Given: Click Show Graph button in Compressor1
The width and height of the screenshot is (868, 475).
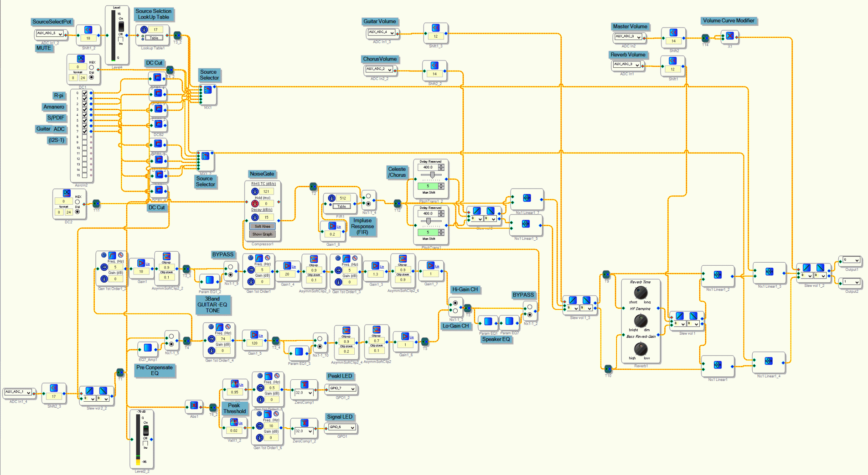Looking at the screenshot, I should pyautogui.click(x=262, y=234).
